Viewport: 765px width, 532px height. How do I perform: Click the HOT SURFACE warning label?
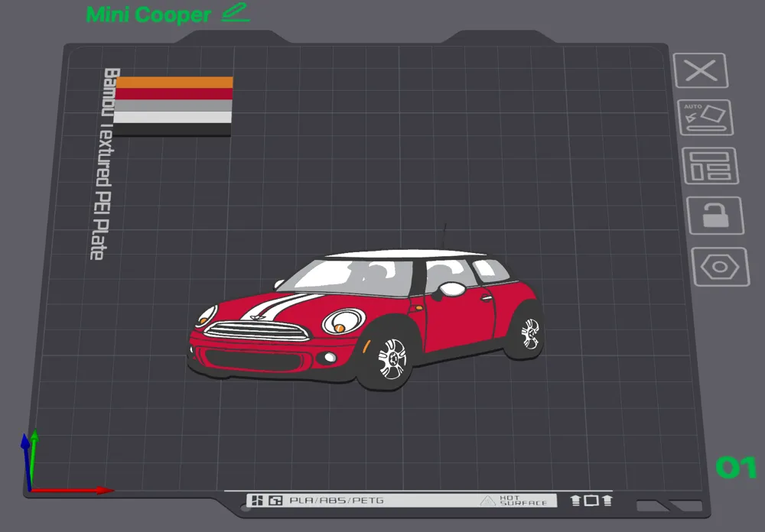coord(514,501)
